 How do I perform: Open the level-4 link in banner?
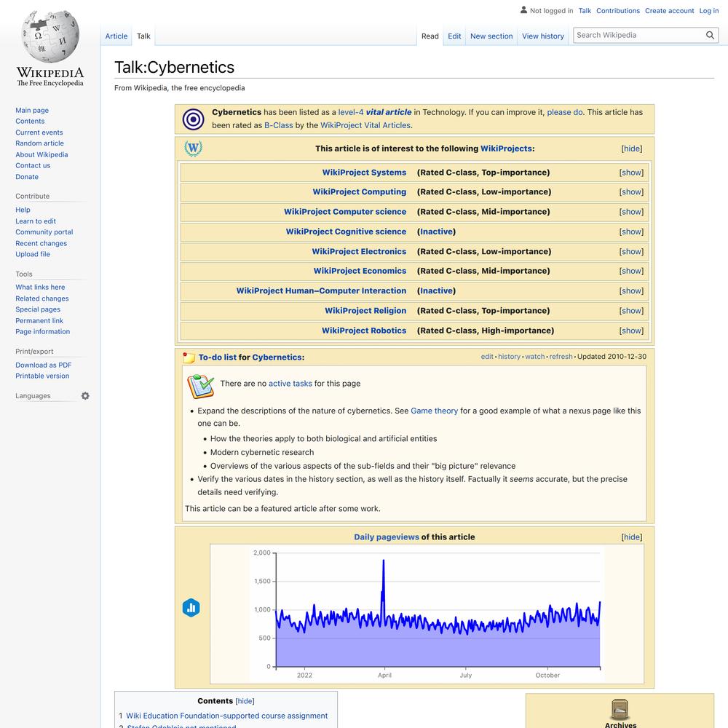(x=351, y=112)
